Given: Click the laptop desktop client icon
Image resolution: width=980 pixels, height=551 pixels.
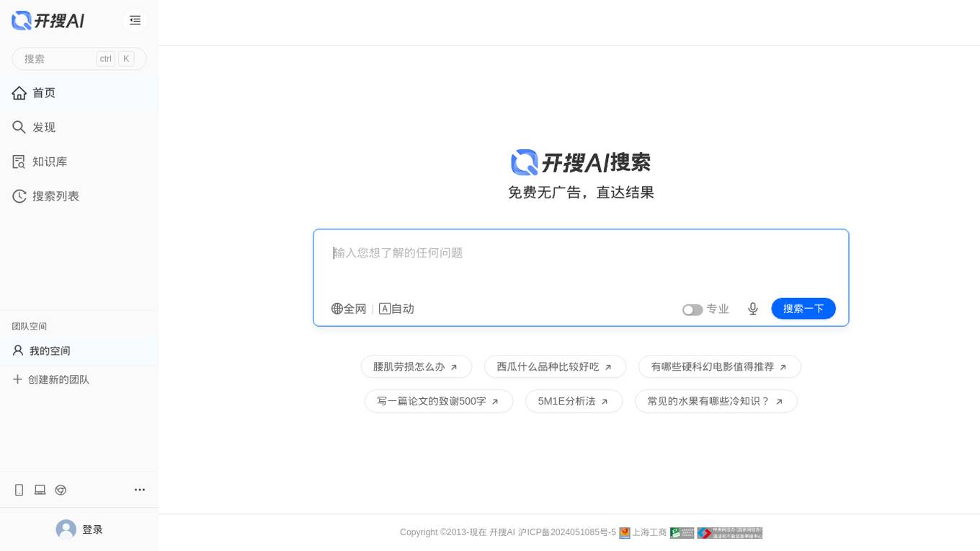Looking at the screenshot, I should point(40,490).
